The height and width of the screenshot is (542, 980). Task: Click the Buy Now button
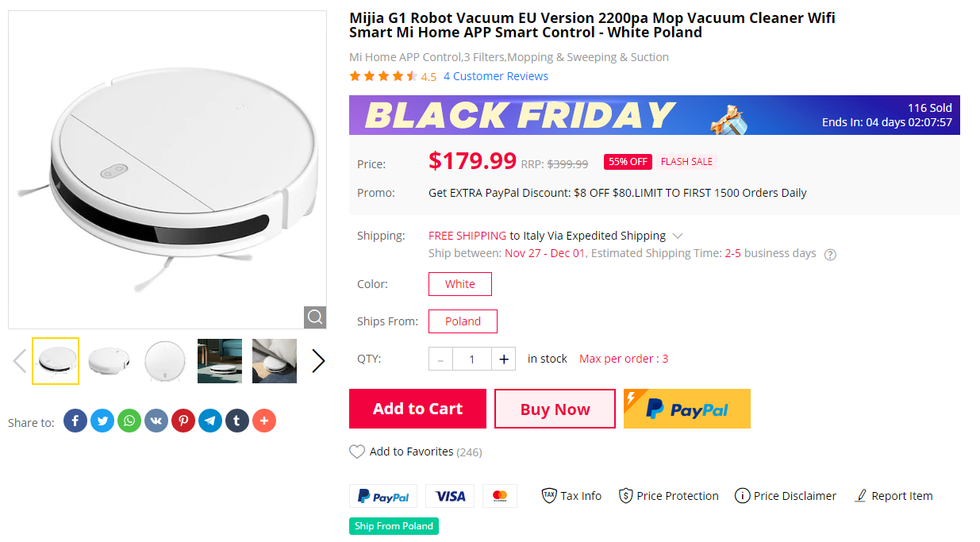coord(555,409)
